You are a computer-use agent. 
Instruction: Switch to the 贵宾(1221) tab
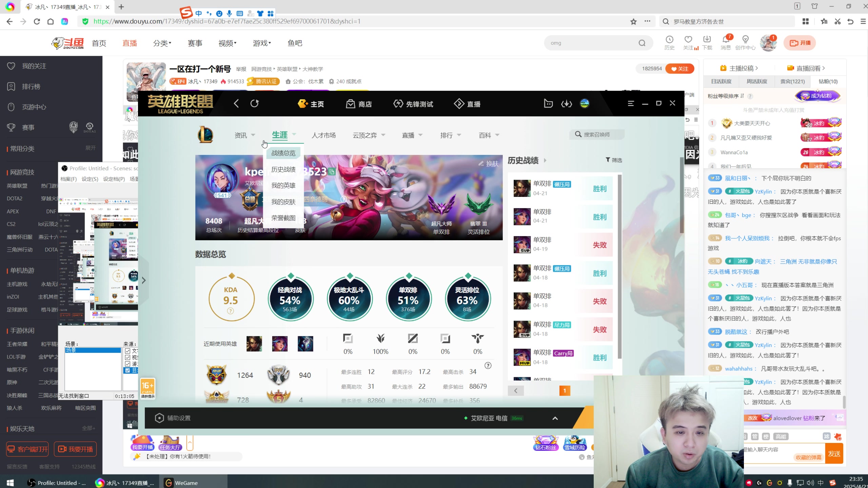click(x=792, y=81)
